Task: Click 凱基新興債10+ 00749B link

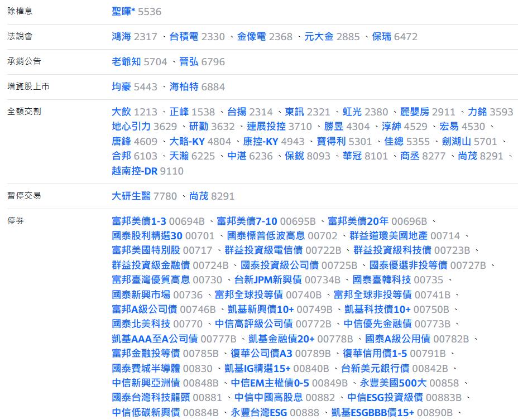Action: (x=280, y=310)
